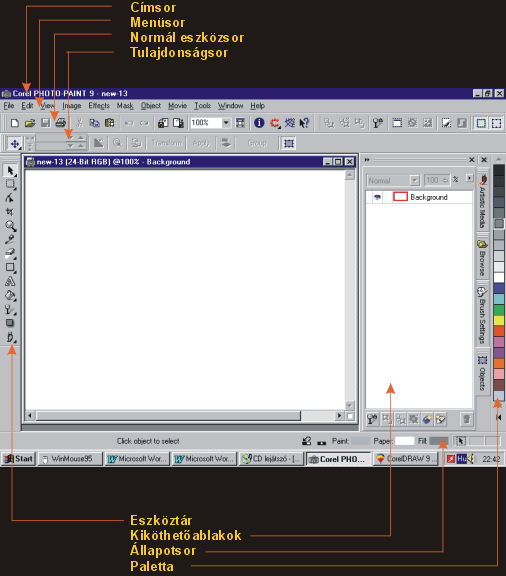Click the blue Info circle icon
The width and height of the screenshot is (506, 576).
[259, 123]
